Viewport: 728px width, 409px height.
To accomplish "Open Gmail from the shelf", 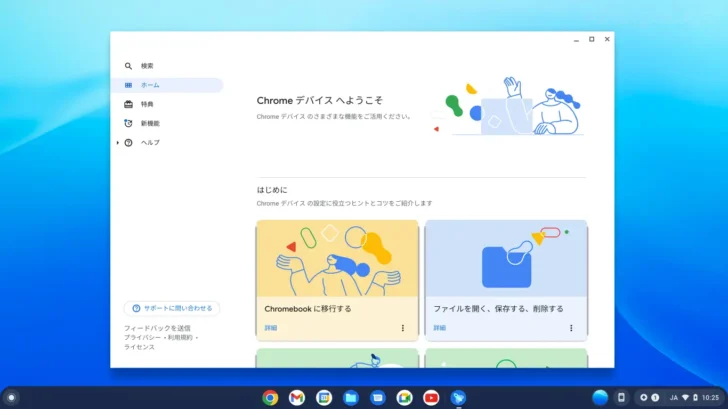I will point(297,398).
